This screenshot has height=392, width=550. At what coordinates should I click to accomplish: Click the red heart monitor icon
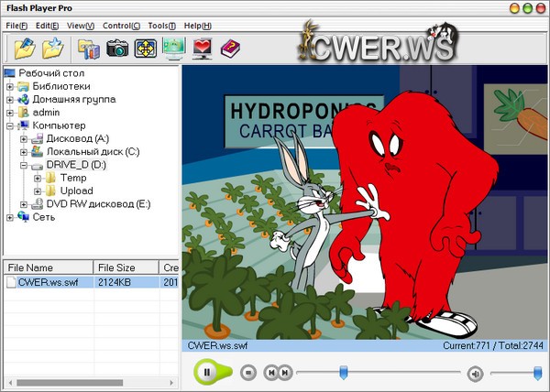[x=202, y=49]
